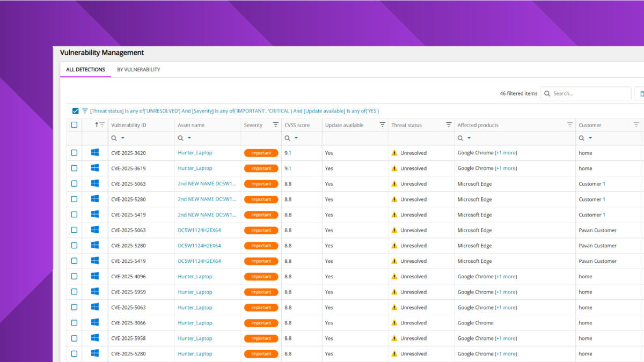The image size is (644, 362).
Task: Switch to the BY VULNERABILITY tab
Action: (138, 69)
